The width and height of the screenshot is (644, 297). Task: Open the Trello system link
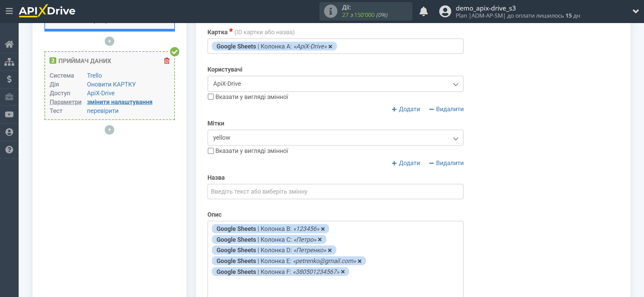click(x=94, y=76)
